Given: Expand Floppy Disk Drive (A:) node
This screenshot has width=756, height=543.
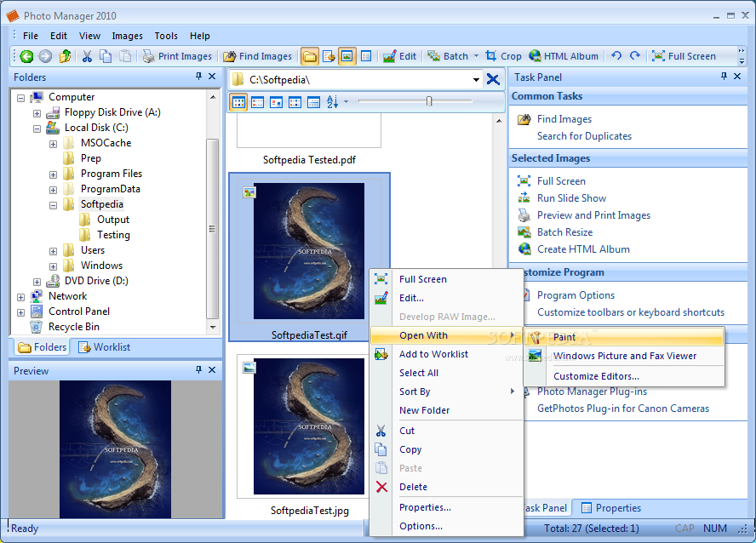Looking at the screenshot, I should [37, 113].
